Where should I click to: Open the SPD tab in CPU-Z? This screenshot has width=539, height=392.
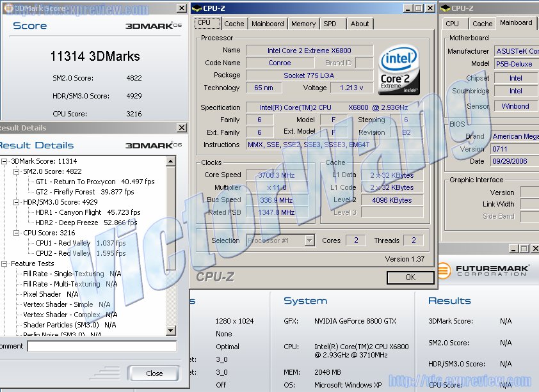[330, 24]
